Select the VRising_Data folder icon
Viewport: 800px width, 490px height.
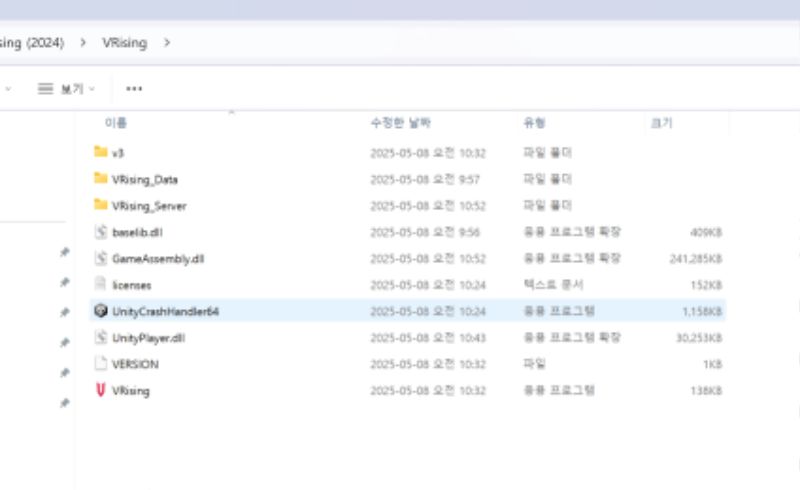[x=101, y=178]
